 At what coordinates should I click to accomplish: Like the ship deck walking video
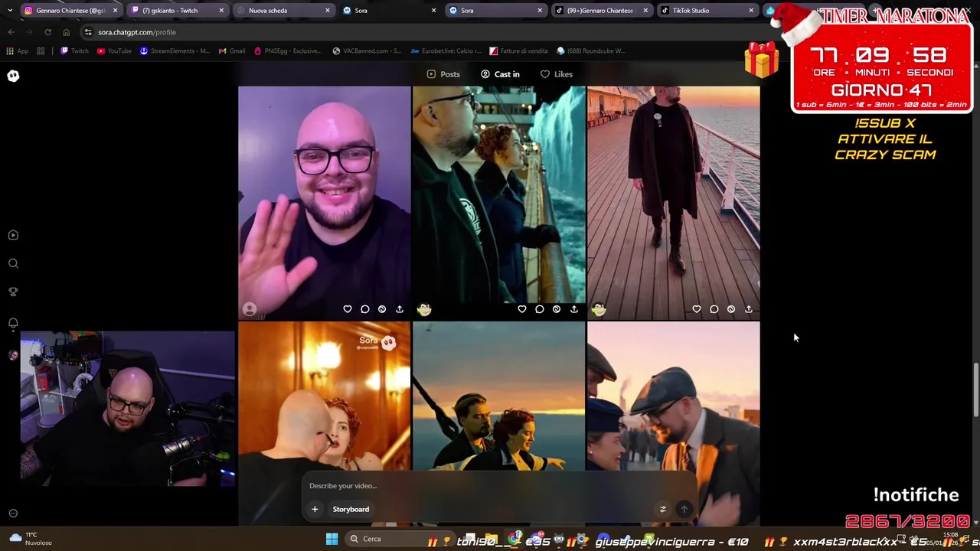pos(697,309)
